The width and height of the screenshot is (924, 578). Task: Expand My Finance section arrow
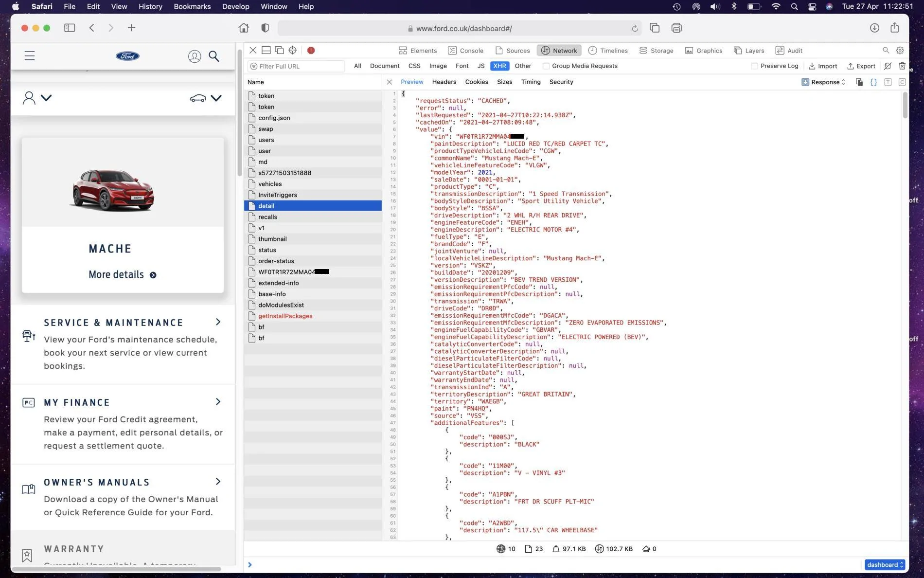tap(218, 402)
